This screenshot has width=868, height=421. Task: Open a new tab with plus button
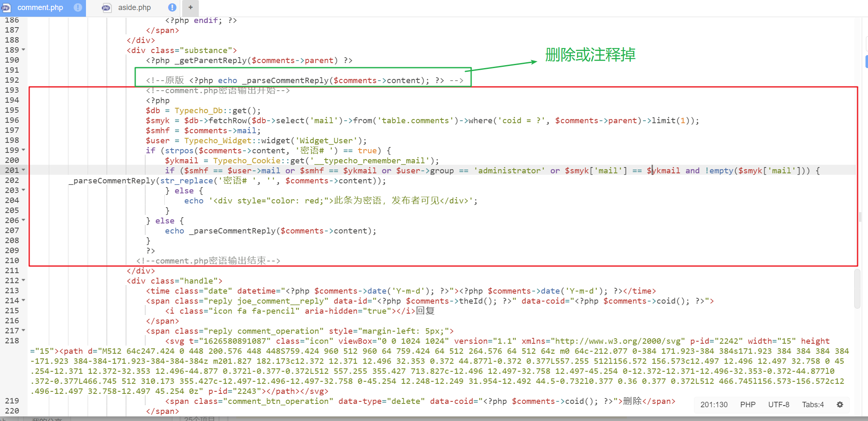click(190, 8)
